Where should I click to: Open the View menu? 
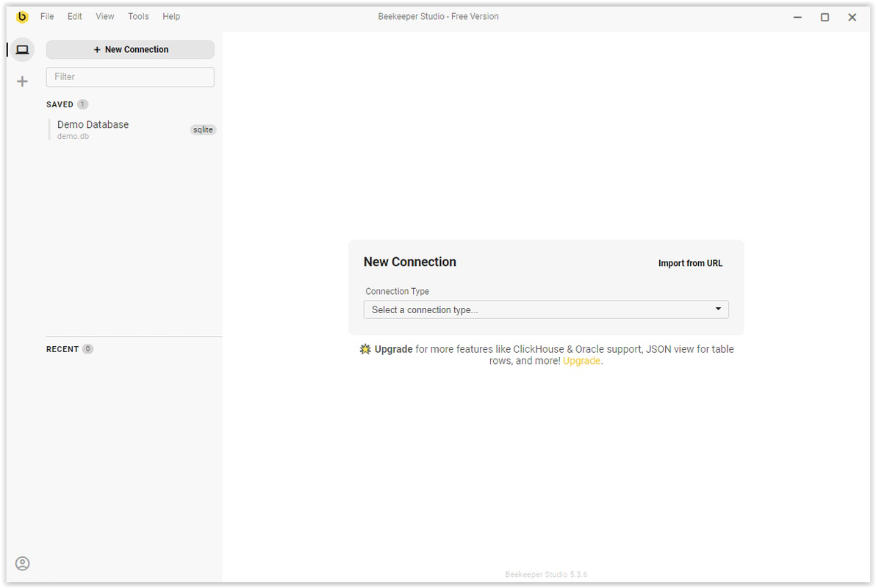point(104,17)
